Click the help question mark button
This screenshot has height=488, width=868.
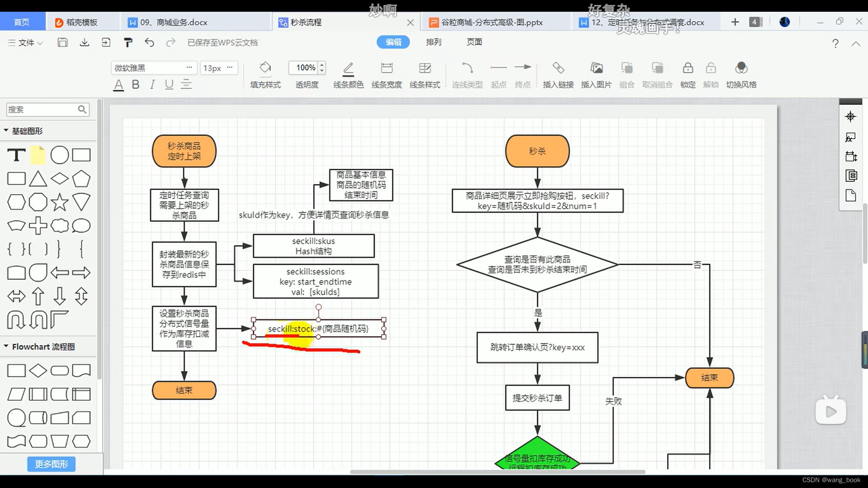tap(835, 43)
